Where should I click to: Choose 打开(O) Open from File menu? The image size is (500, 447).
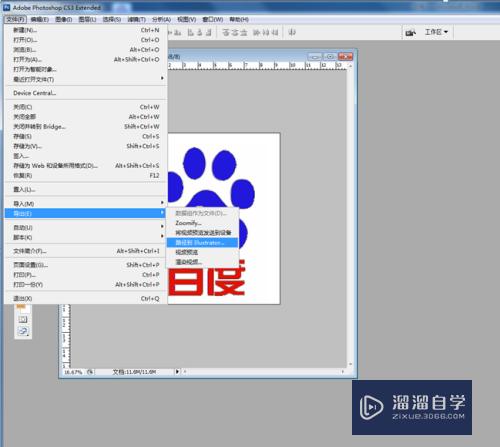(x=86, y=40)
